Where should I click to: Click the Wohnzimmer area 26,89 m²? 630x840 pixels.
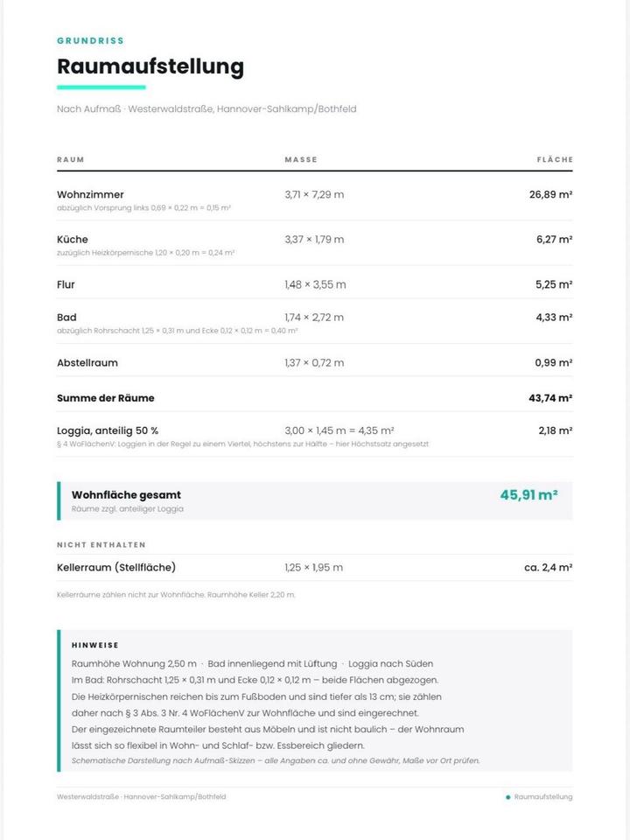coord(550,194)
